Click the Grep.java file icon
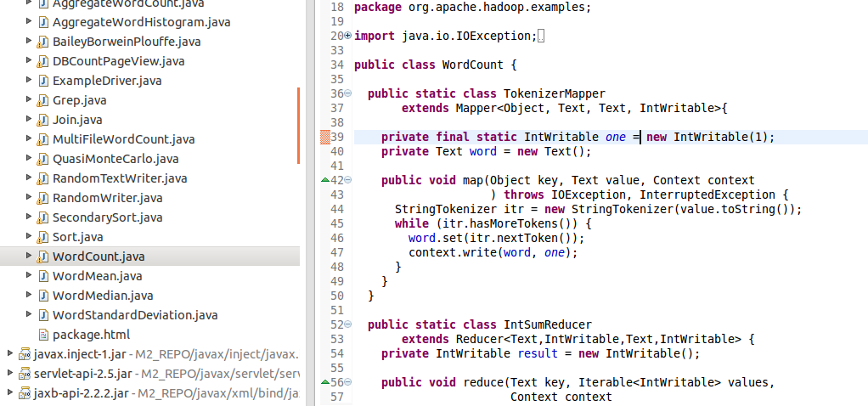 tap(42, 101)
